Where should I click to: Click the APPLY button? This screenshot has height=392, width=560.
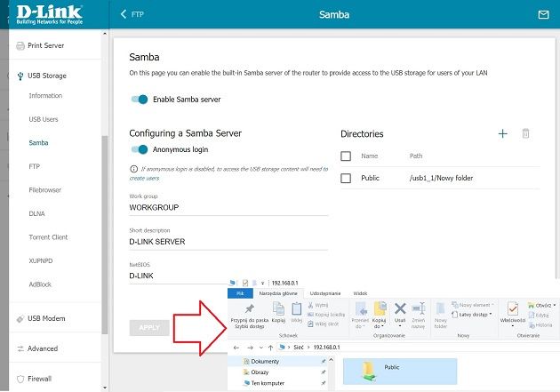click(149, 328)
